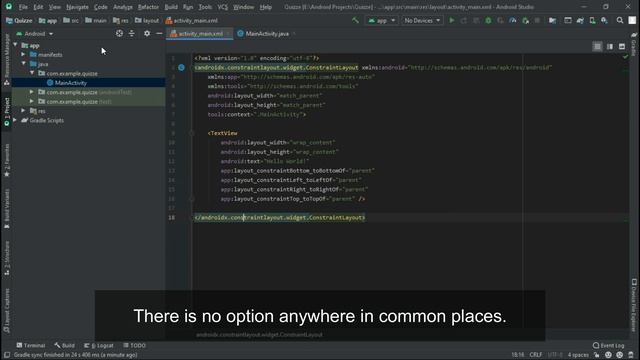Open the No Devices dropdown

[x=422, y=20]
